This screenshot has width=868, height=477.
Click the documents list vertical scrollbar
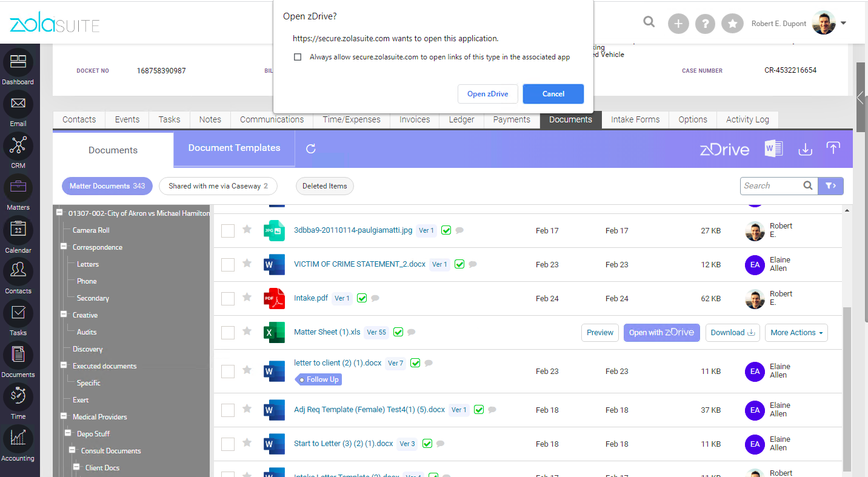[847, 388]
